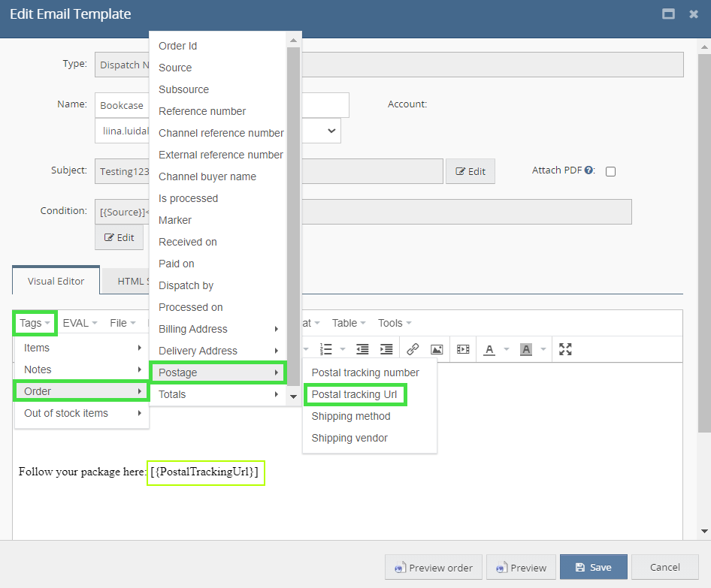Insert an image using the picture icon
This screenshot has height=588, width=711.
[x=437, y=349]
